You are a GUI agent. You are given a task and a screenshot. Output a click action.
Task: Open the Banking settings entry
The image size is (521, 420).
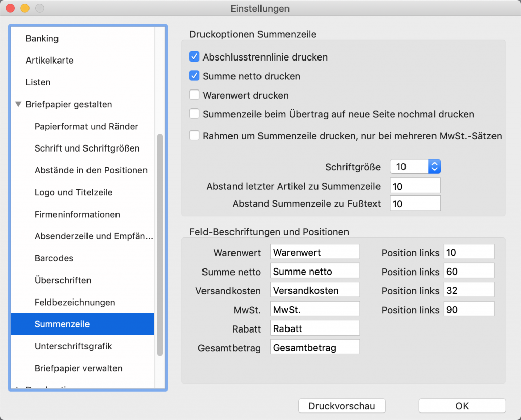[x=42, y=39]
